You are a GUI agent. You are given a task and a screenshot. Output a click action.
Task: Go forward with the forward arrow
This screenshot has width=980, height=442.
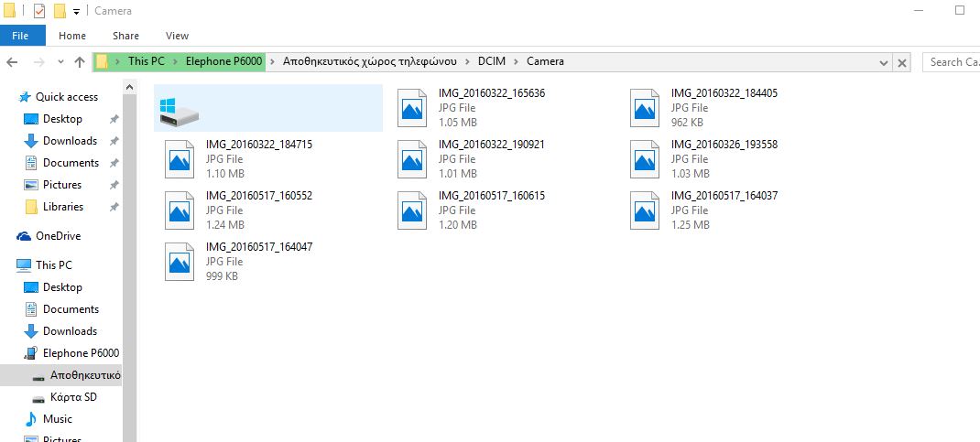pos(38,62)
